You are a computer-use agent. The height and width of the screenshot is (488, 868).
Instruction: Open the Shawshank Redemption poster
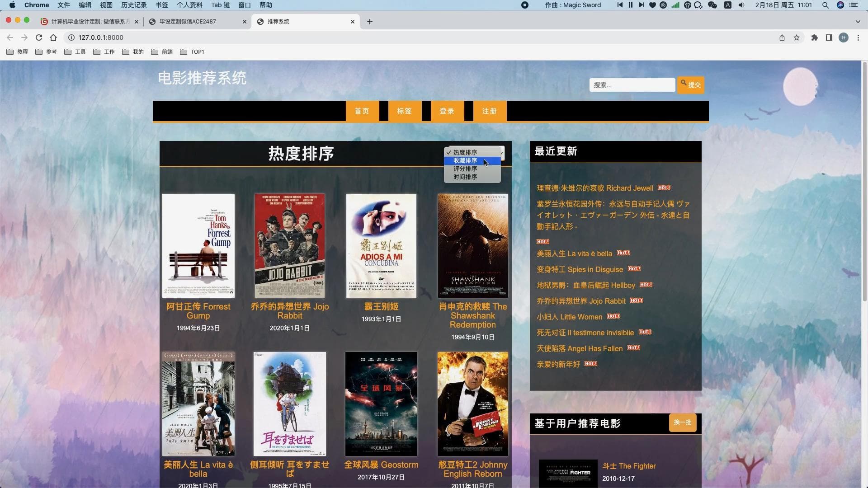(x=473, y=246)
